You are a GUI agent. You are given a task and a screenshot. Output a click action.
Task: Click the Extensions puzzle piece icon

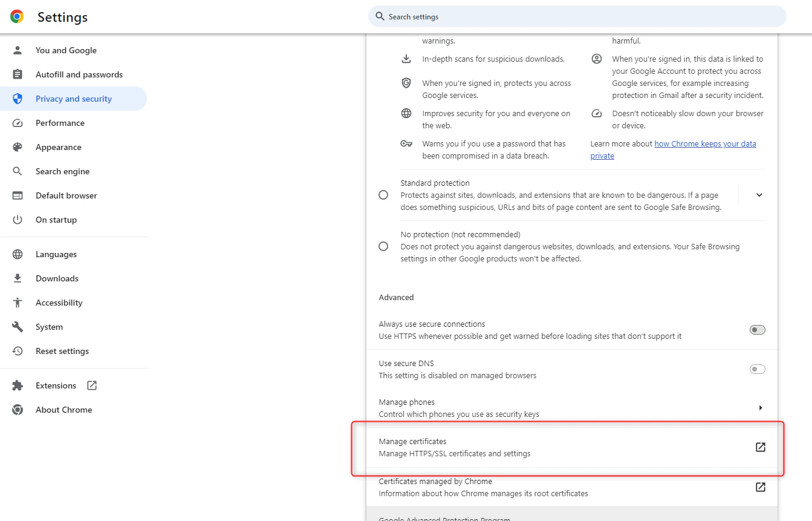[x=17, y=385]
